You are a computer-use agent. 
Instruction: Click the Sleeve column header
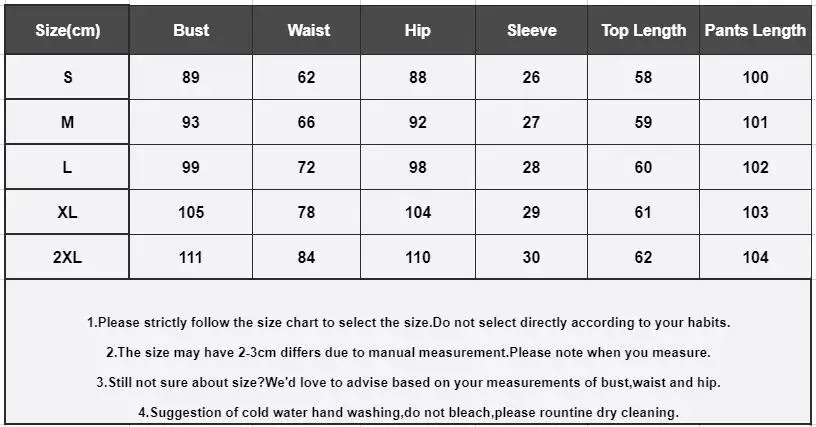[531, 30]
